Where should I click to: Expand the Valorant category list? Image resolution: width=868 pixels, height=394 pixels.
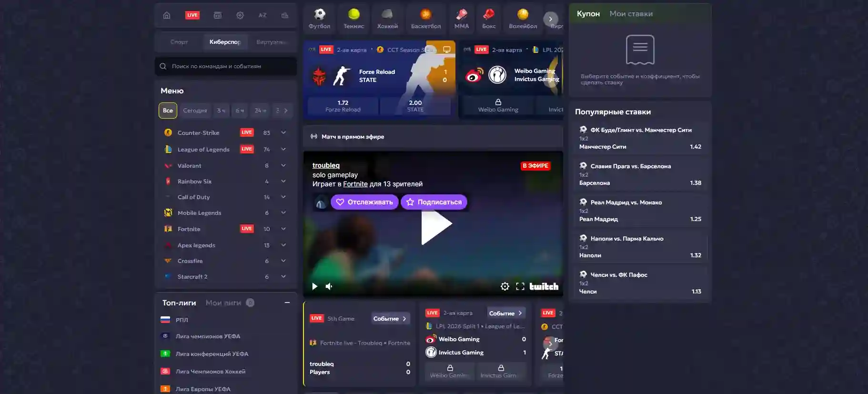point(283,166)
